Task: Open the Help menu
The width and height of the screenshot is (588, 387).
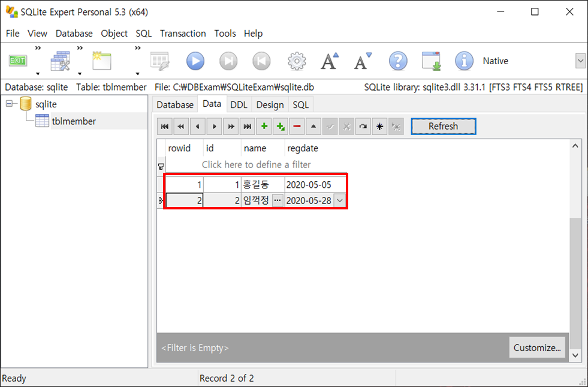Action: tap(253, 34)
